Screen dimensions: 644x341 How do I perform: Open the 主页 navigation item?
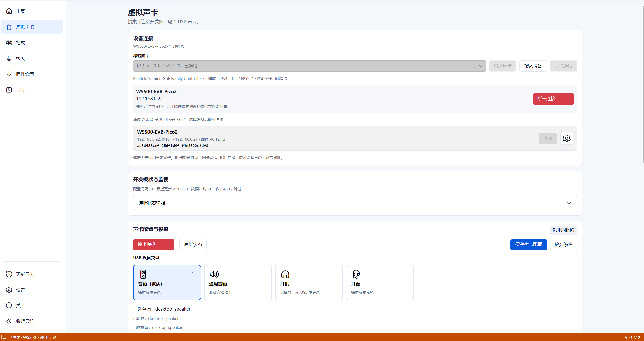pos(32,11)
